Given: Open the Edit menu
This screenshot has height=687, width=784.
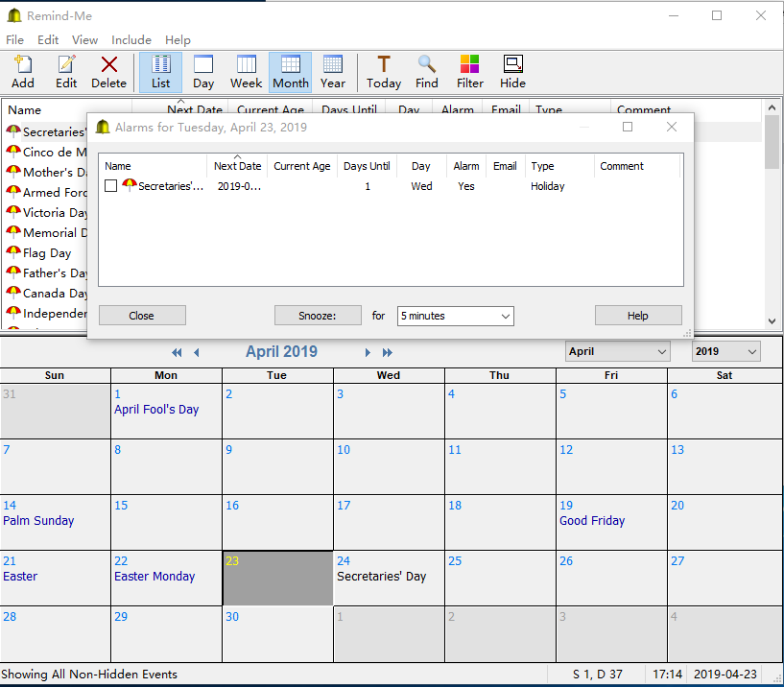Looking at the screenshot, I should coord(48,40).
